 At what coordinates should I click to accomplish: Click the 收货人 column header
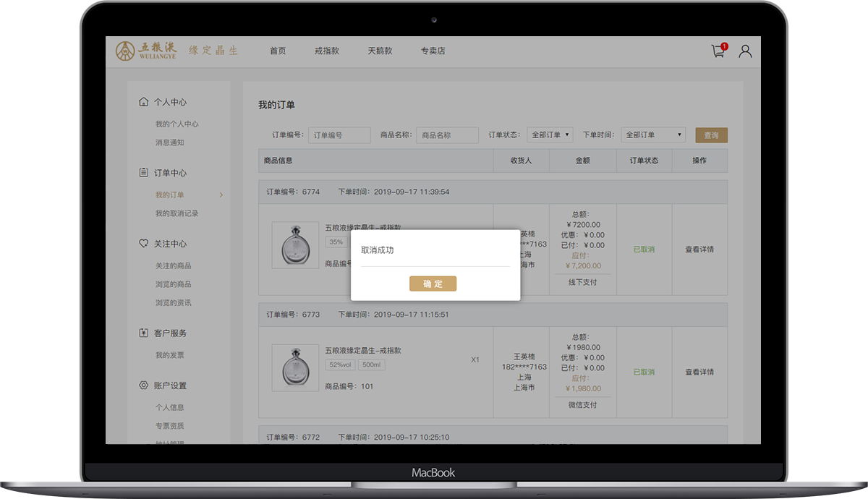coord(521,161)
